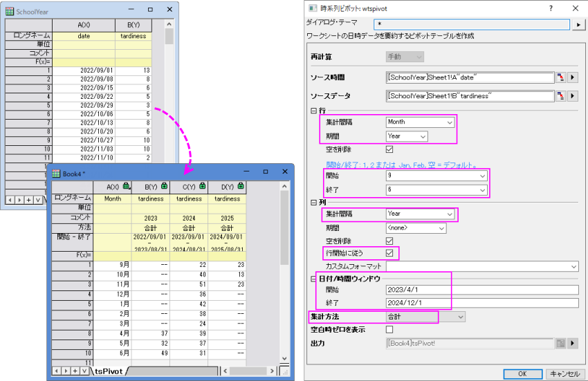This screenshot has height=381, width=588.
Task: Open flyout arrow next to ソース時間 field
Action: (x=572, y=77)
